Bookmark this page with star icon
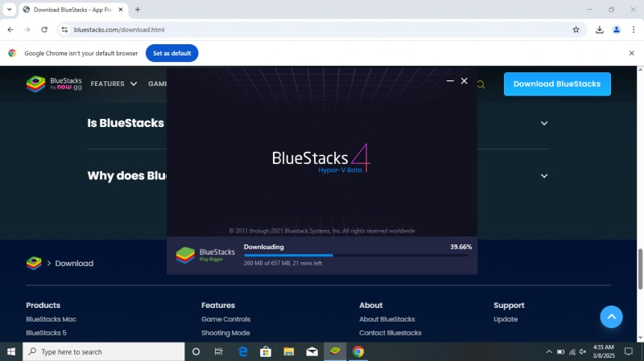This screenshot has height=361, width=644. click(576, 30)
